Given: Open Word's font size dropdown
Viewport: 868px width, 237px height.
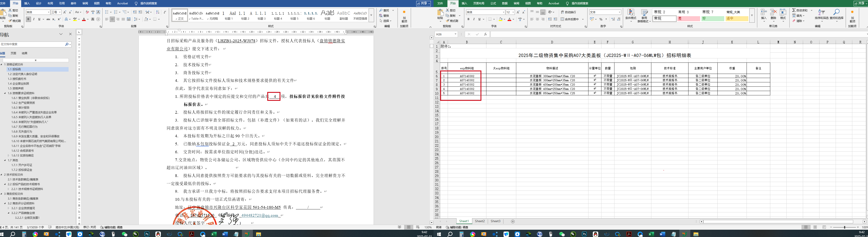Looking at the screenshot, I should coord(60,12).
